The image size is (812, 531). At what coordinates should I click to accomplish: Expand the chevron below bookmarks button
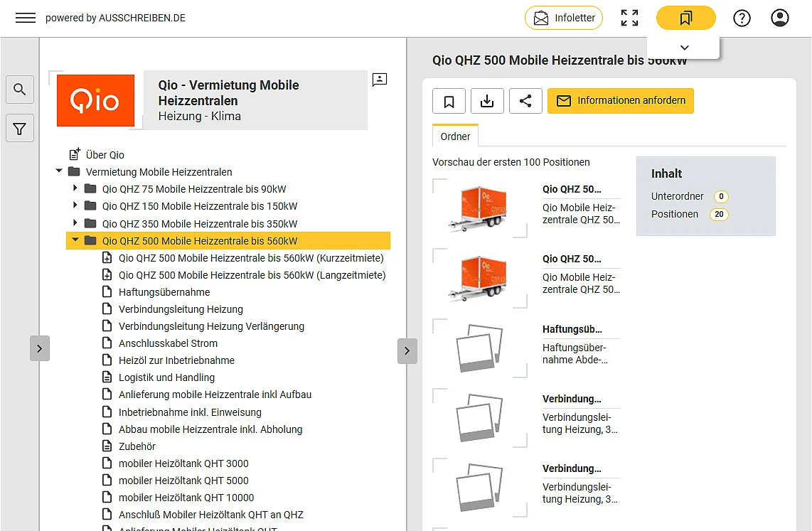click(x=684, y=48)
